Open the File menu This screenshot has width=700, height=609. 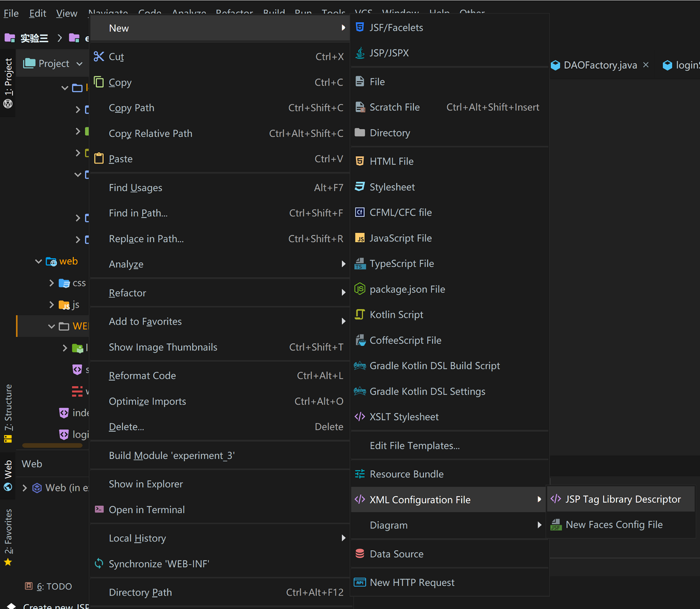click(x=10, y=13)
